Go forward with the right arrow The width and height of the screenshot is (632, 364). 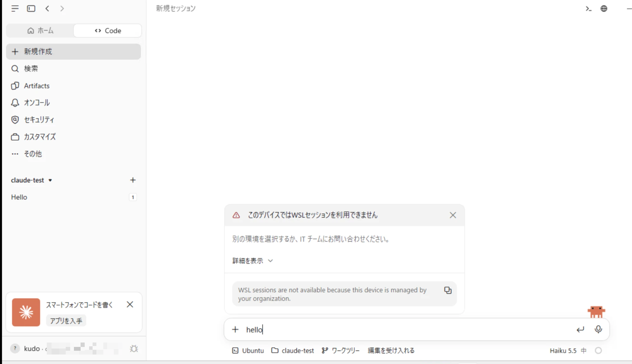point(62,9)
